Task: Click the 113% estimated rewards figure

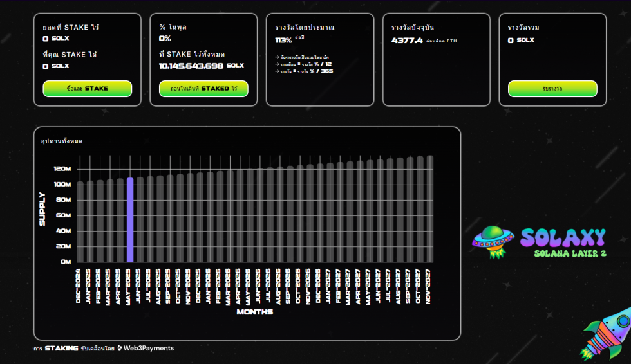Action: (x=283, y=40)
